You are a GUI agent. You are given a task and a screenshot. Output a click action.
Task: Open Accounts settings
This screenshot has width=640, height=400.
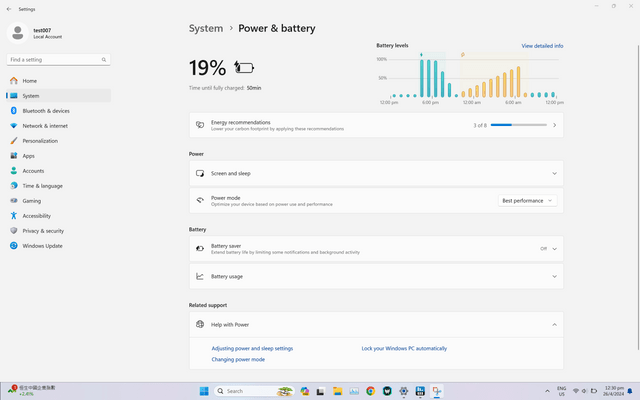coord(58,171)
